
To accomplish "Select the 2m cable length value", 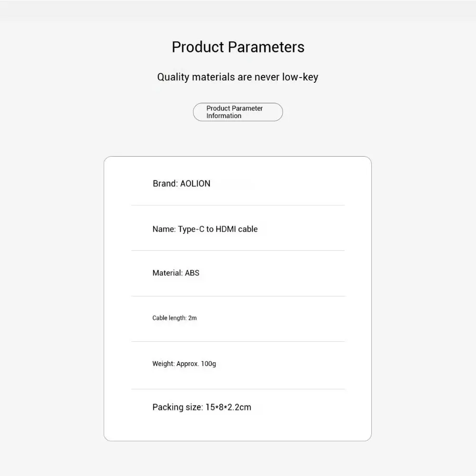I will point(192,318).
